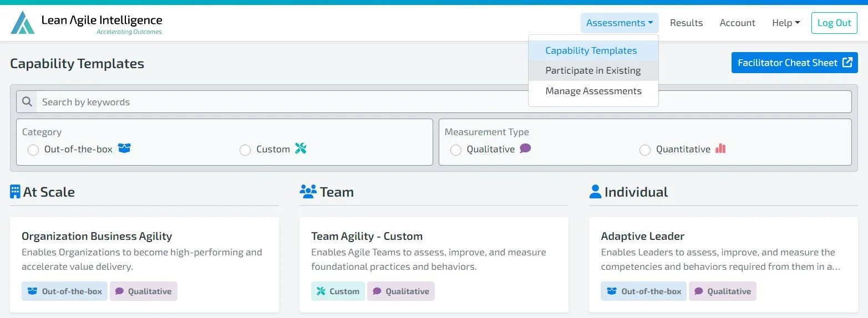Click the Custom tools icon in Category
This screenshot has height=318, width=868.
[301, 148]
